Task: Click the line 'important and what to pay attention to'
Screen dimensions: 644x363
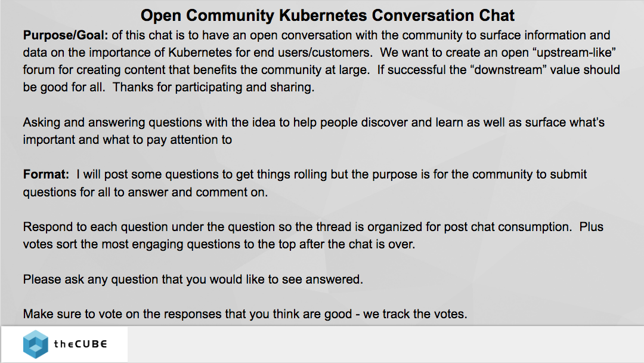Action: pyautogui.click(x=128, y=140)
